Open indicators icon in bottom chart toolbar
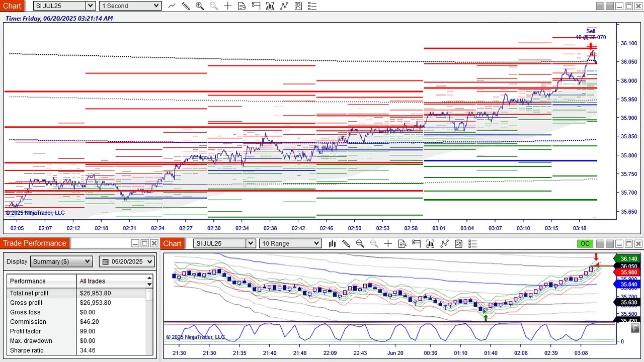 [x=444, y=244]
